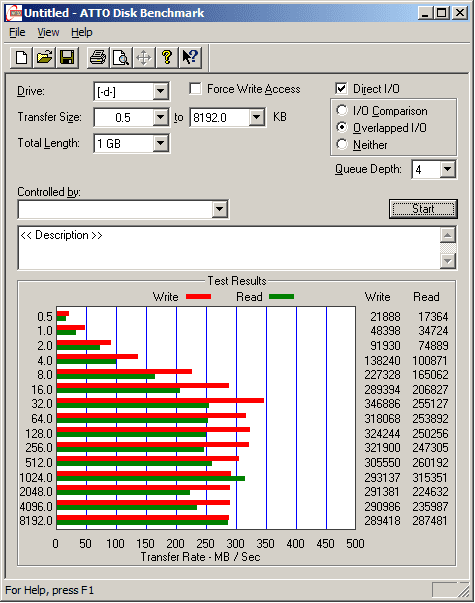Screen dimensions: 475x603
Task: Click the Start benchmark button
Action: point(423,209)
